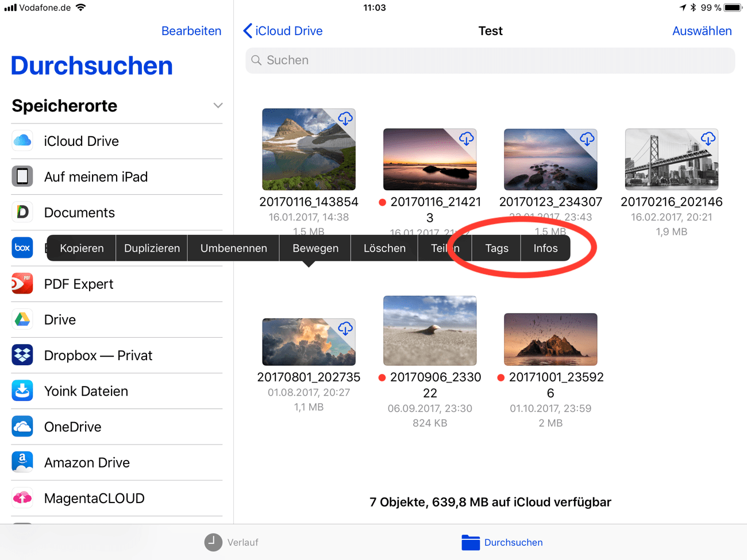This screenshot has height=560, width=747.
Task: Select the Google Drive icon
Action: pyautogui.click(x=22, y=319)
